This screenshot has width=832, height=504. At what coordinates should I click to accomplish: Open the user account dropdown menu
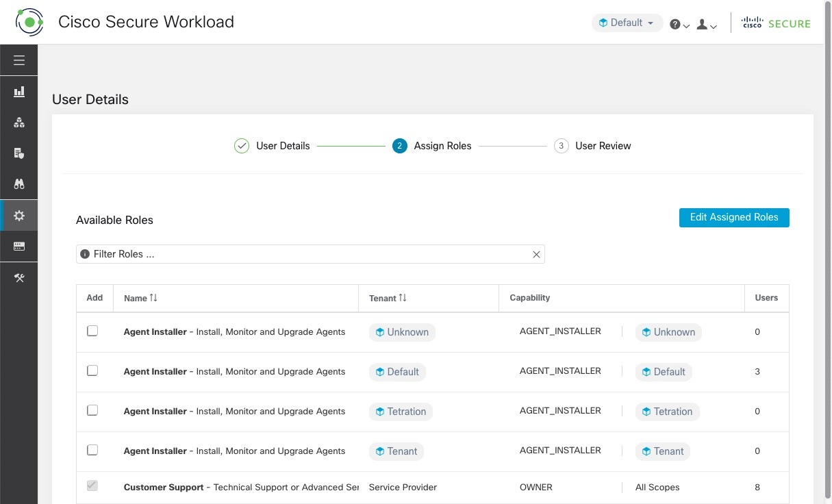[x=705, y=23]
